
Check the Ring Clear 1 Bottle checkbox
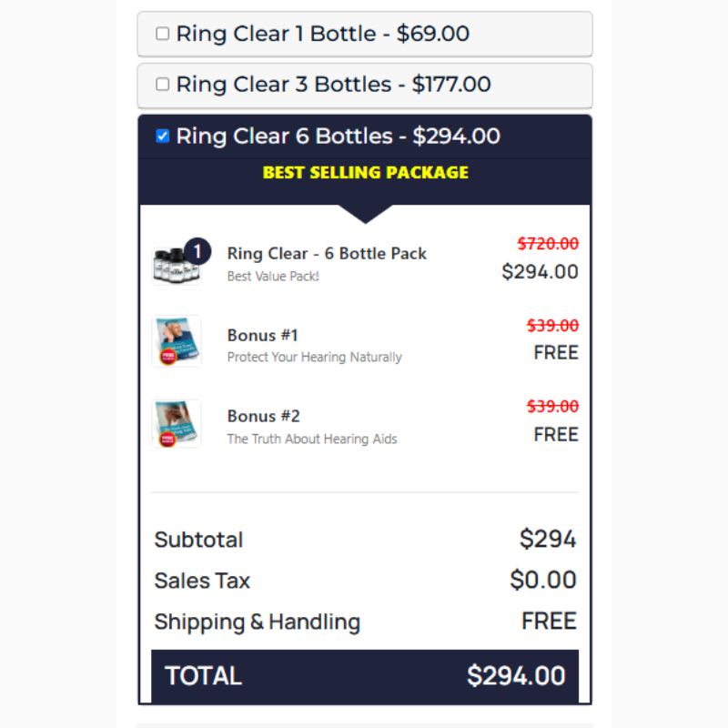163,34
